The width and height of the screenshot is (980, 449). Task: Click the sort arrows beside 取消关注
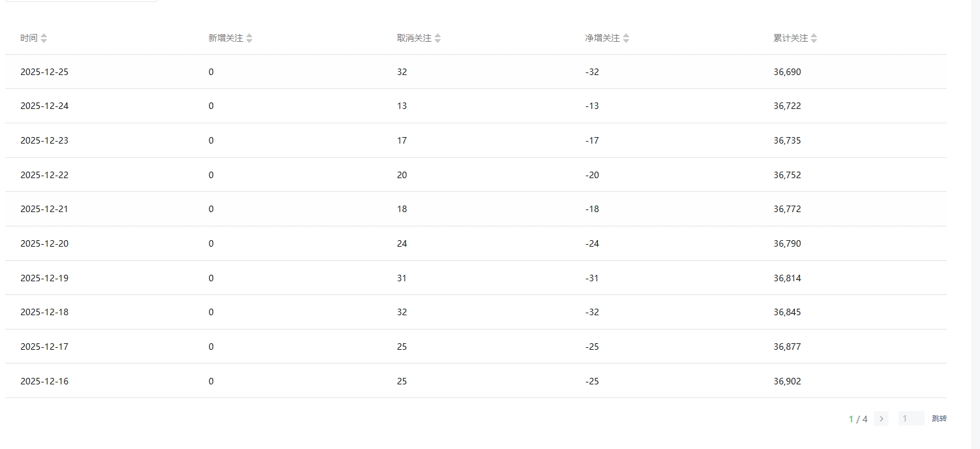[438, 39]
